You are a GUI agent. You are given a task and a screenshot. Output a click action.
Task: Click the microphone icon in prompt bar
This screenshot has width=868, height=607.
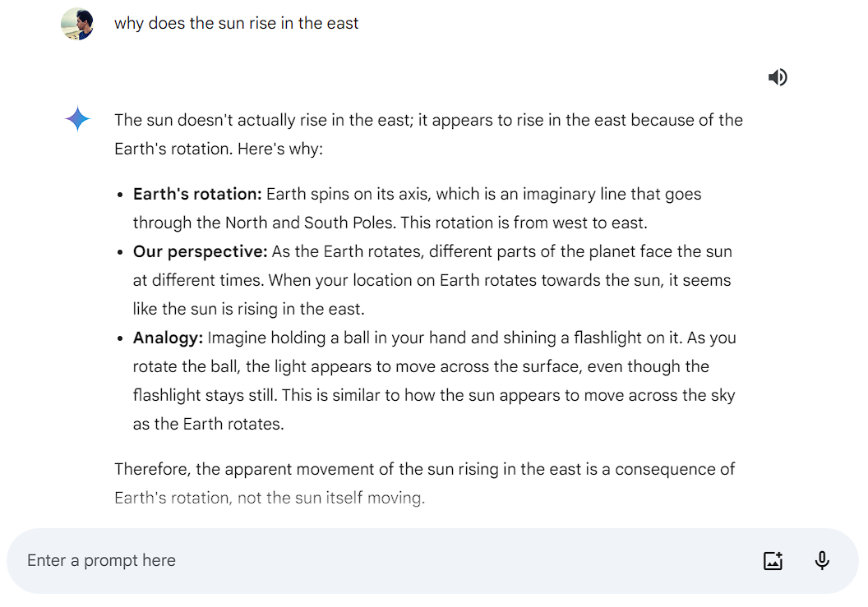point(822,560)
